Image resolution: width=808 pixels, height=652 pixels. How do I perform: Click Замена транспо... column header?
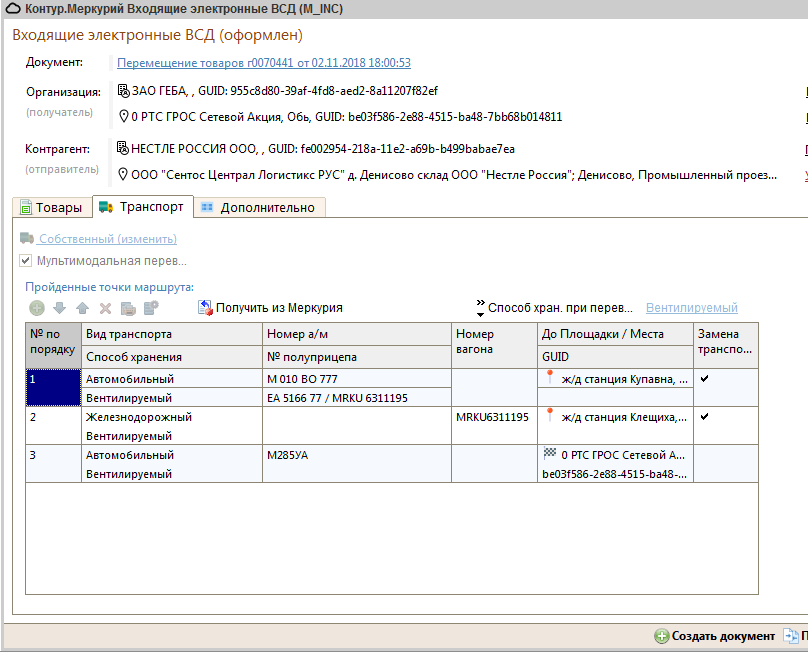(x=726, y=345)
